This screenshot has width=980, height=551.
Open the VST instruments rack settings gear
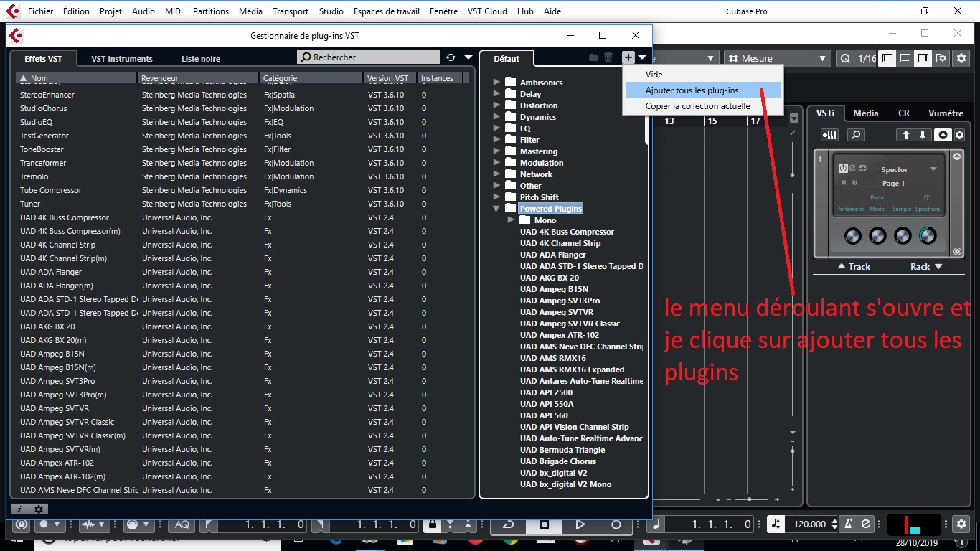[x=959, y=135]
